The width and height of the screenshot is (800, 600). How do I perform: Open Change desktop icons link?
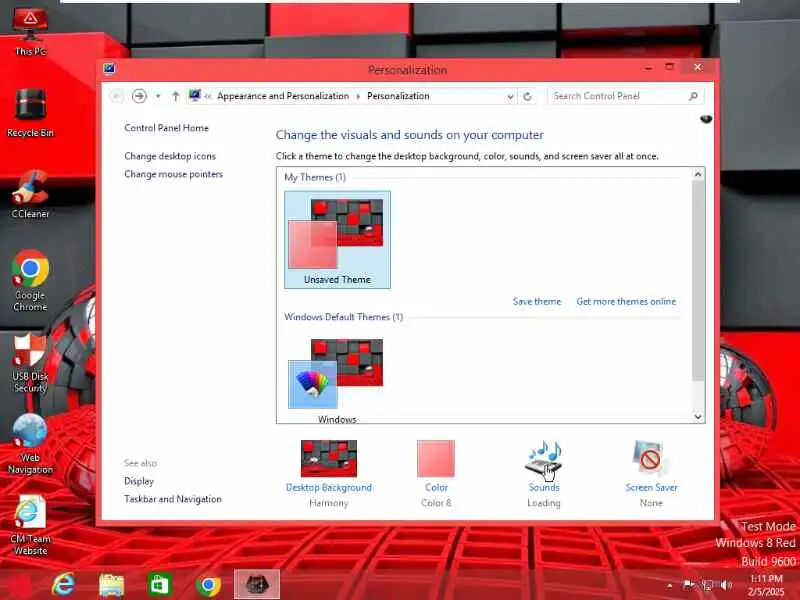click(x=170, y=156)
